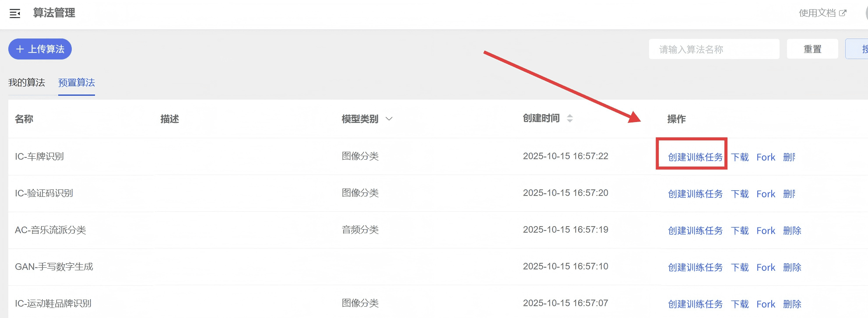Select the 预置算法 tab

(77, 83)
